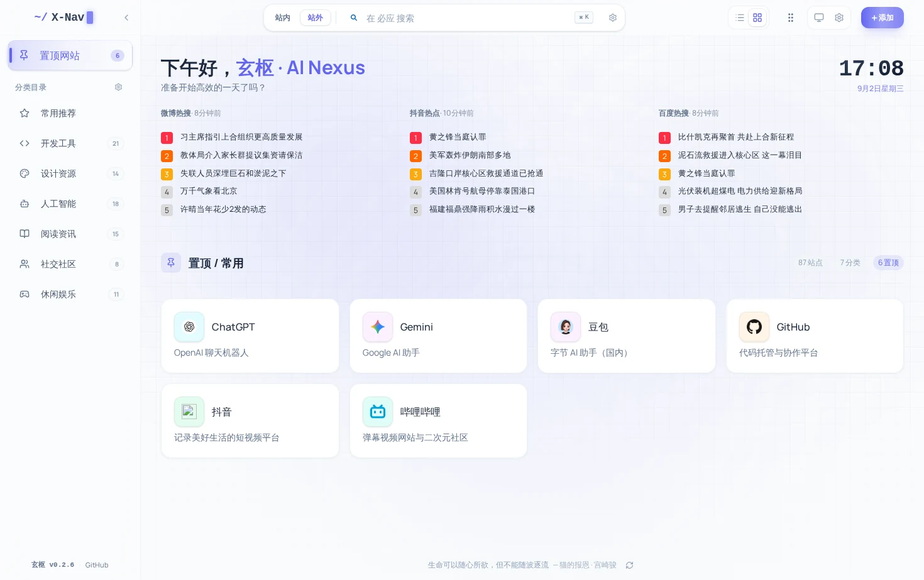Click the 百度热搜 heading
This screenshot has height=580, width=924.
click(673, 113)
